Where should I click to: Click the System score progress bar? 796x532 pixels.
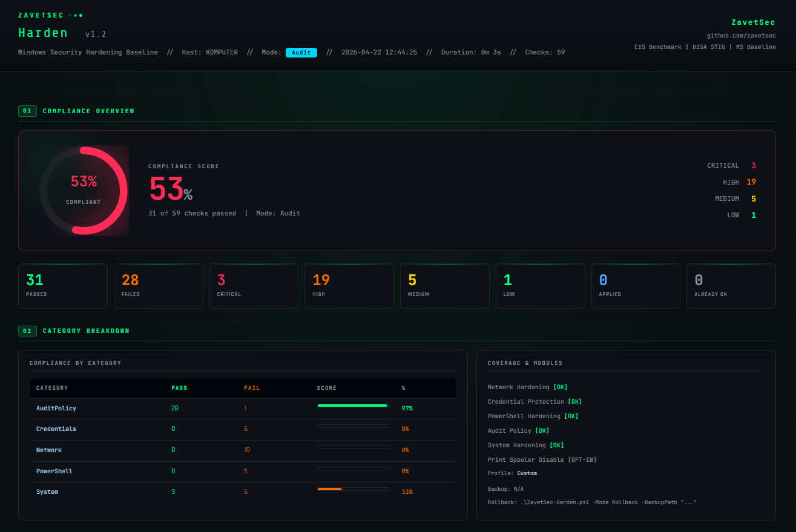354,489
